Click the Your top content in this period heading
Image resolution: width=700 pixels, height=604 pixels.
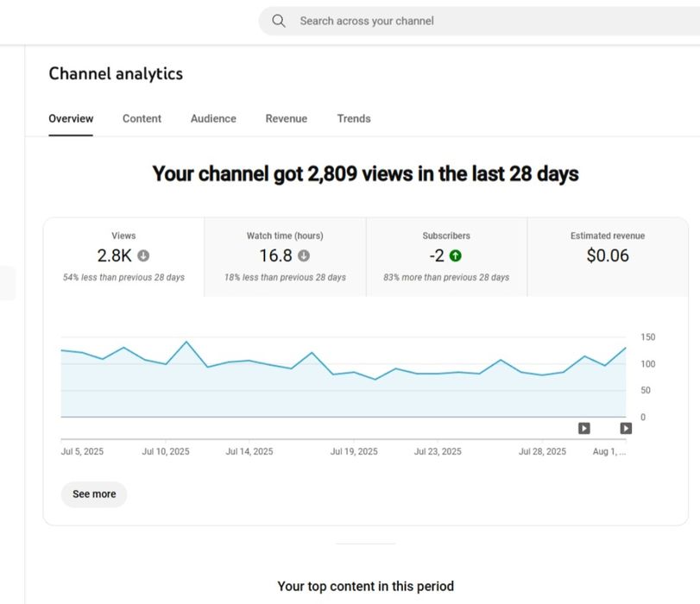coord(365,586)
